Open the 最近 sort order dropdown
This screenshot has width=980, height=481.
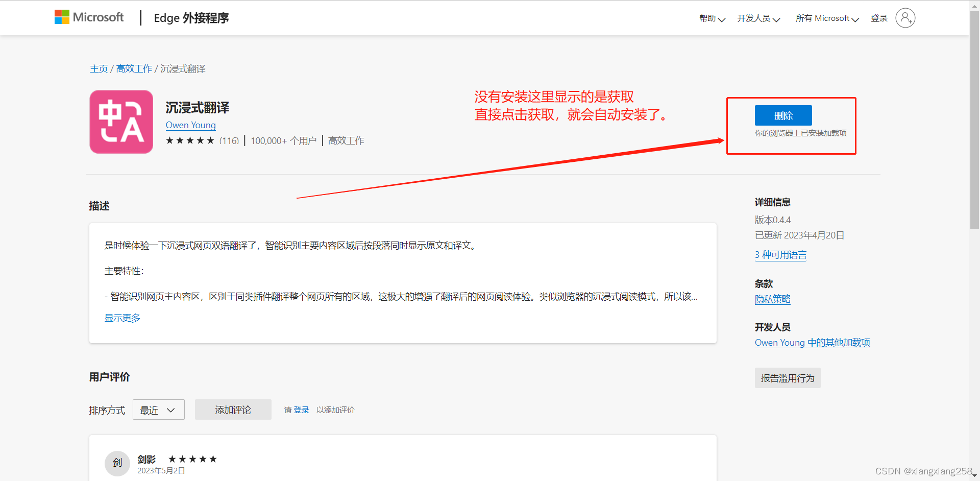tap(158, 410)
